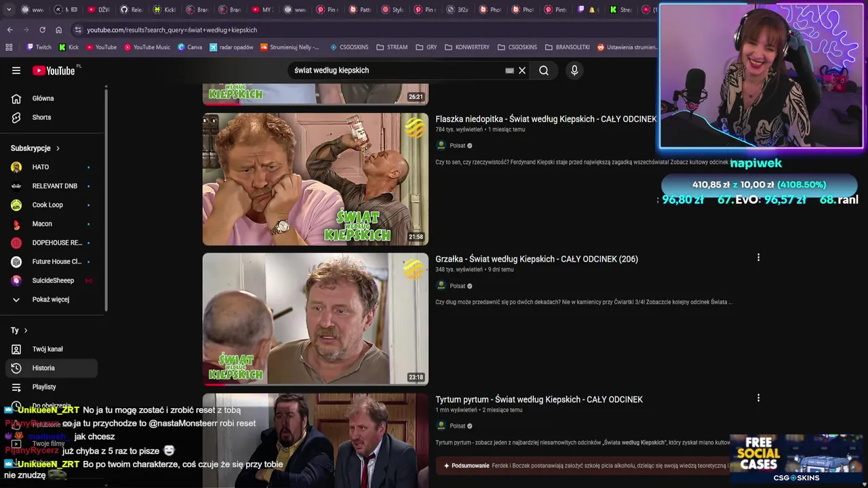This screenshot has width=868, height=488.
Task: Expand the 'Ty' section chevron
Action: pos(26,331)
